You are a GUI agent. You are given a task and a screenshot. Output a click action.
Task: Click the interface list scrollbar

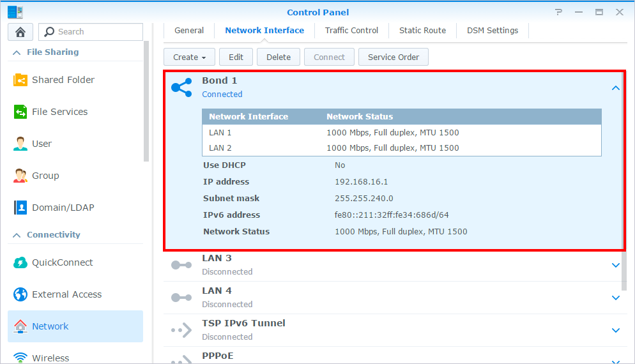coord(624,180)
